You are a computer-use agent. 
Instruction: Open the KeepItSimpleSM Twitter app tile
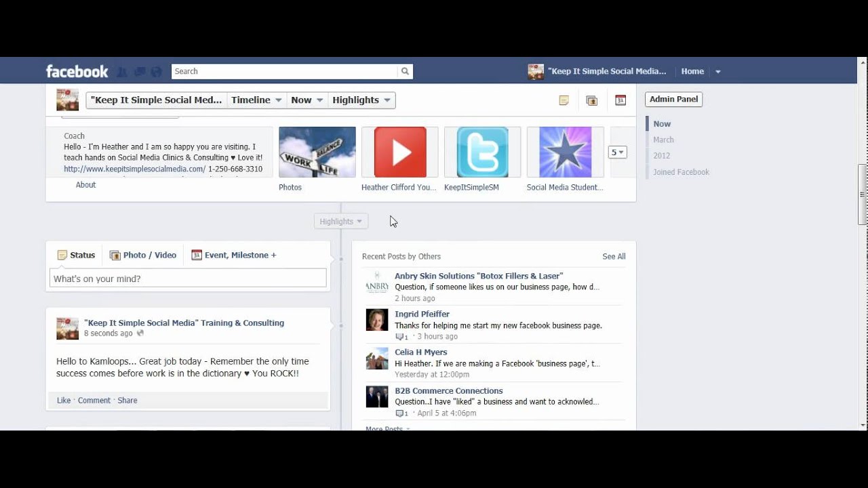(x=483, y=152)
